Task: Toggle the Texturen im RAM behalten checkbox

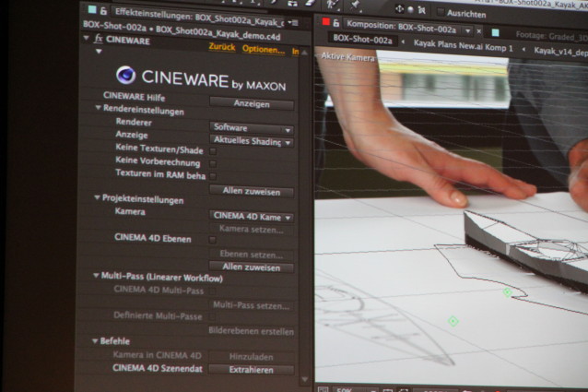Action: pos(213,176)
